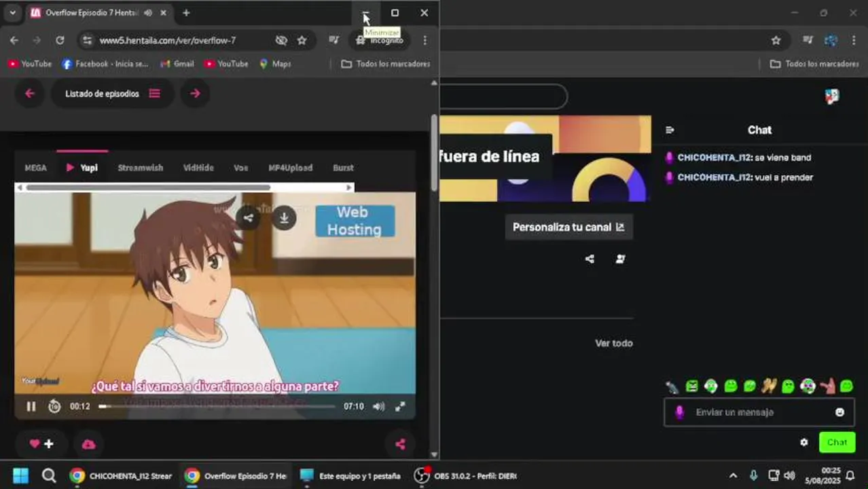
Task: Open the Listado de episodios list
Action: tap(112, 94)
